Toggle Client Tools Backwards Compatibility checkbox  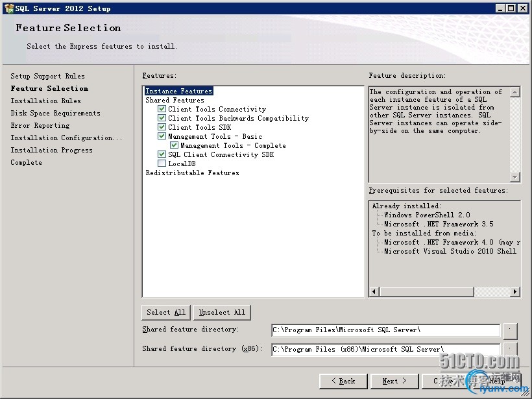tap(162, 118)
